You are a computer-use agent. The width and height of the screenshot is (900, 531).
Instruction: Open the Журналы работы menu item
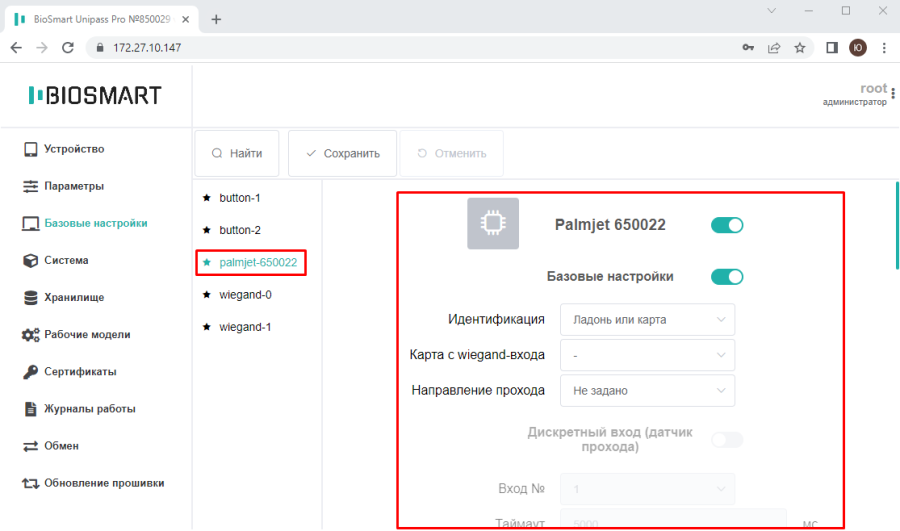tap(90, 409)
